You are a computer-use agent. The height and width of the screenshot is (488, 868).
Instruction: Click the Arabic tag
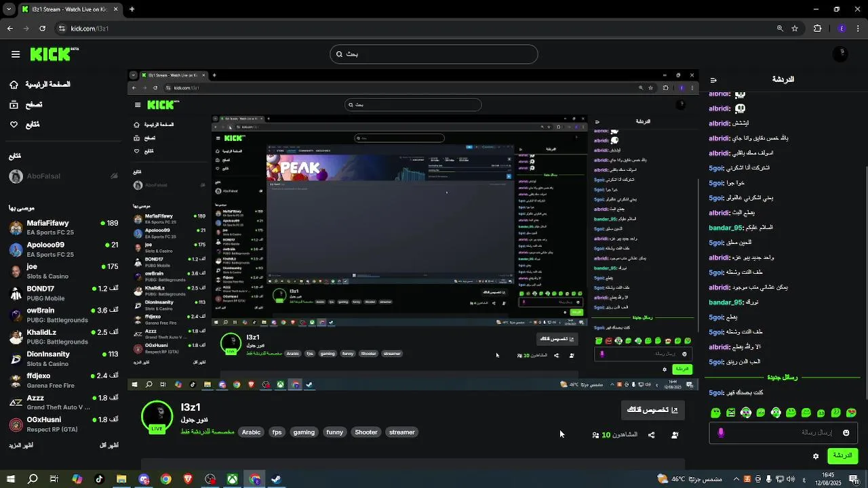click(251, 432)
